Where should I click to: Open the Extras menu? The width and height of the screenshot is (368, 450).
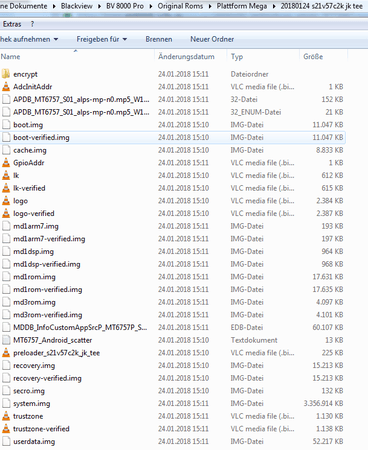tap(12, 24)
